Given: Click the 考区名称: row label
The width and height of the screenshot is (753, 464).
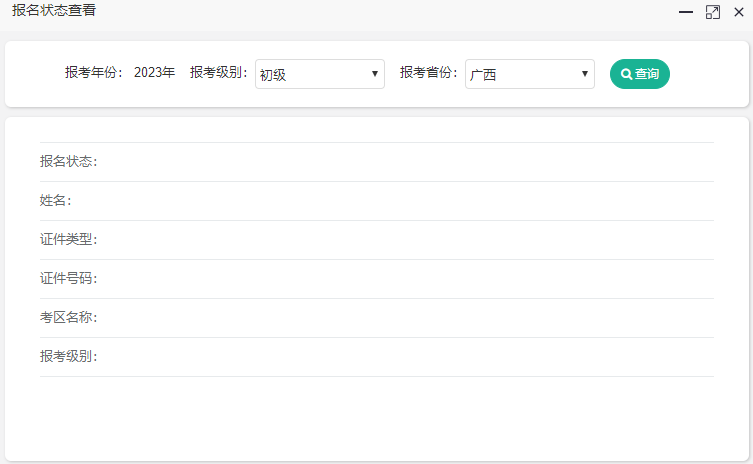Looking at the screenshot, I should coord(69,317).
